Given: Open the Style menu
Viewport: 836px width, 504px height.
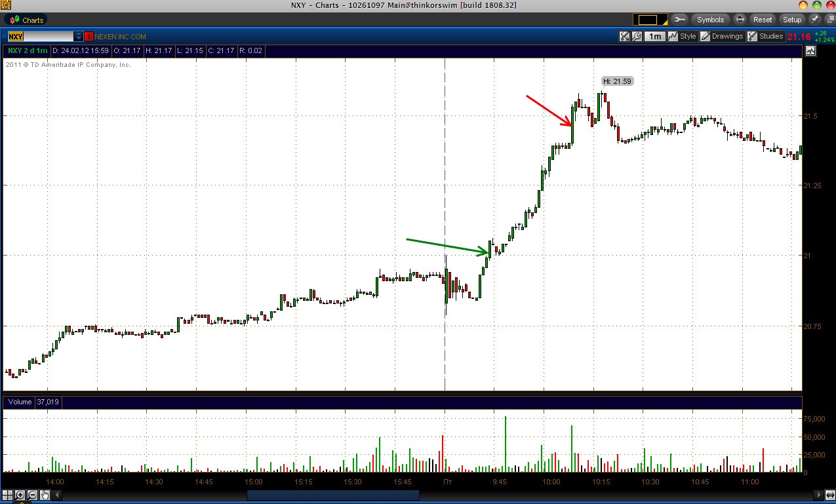Looking at the screenshot, I should click(683, 37).
